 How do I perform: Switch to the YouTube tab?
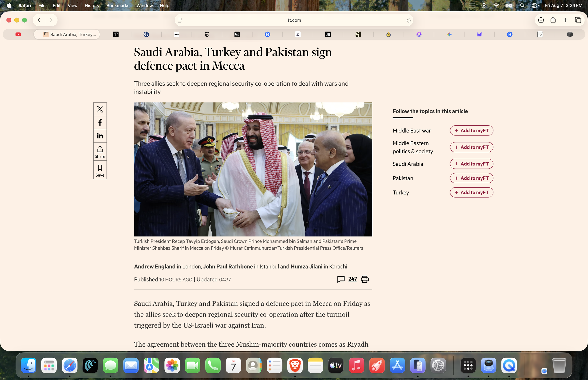(18, 34)
